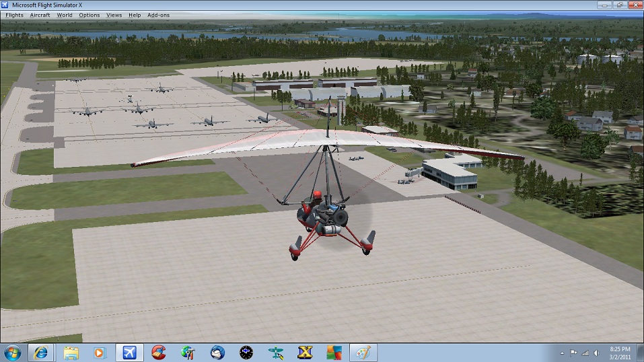Switch to Paint in the taskbar
The width and height of the screenshot is (644, 362).
click(363, 353)
